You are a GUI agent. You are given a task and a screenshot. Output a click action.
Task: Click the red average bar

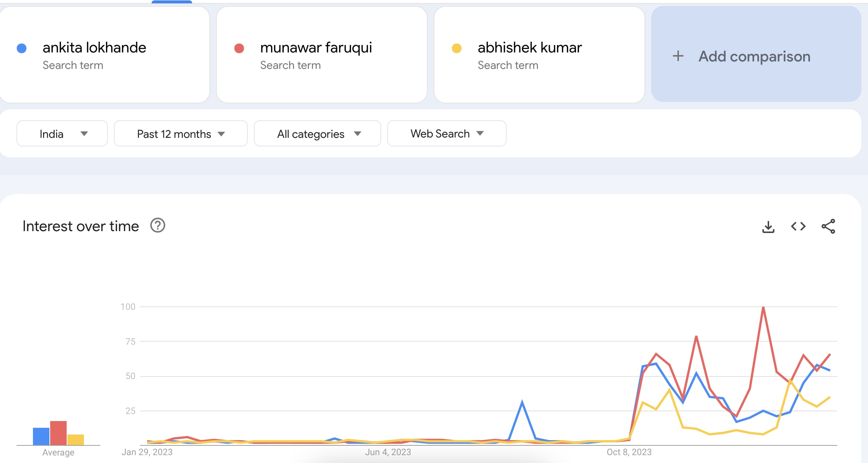(58, 433)
